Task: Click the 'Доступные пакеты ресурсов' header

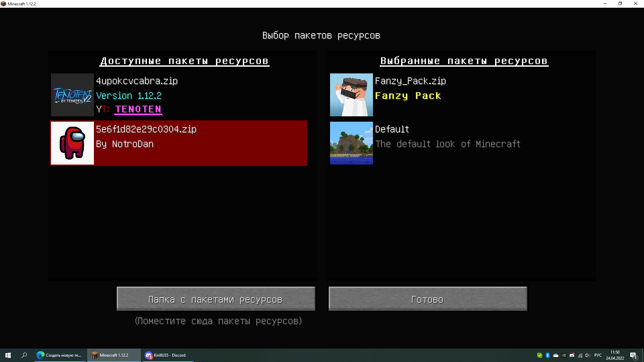Action: coord(185,61)
